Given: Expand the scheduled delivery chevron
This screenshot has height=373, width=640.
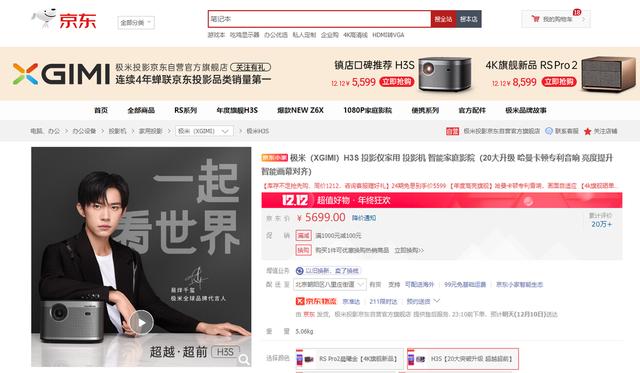Looking at the screenshot, I should tap(437, 301).
